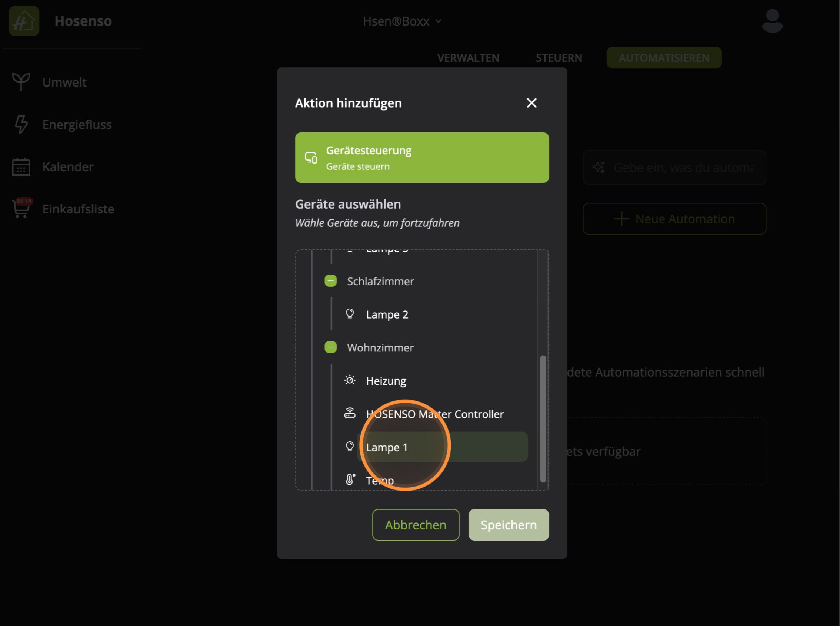Image resolution: width=840 pixels, height=626 pixels.
Task: Open the user profile icon
Action: pyautogui.click(x=773, y=20)
